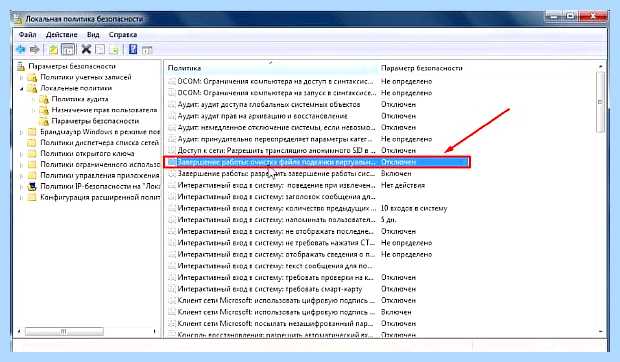The height and width of the screenshot is (362, 620).
Task: Click policy list scrollbar up arrow
Action: pyautogui.click(x=601, y=67)
